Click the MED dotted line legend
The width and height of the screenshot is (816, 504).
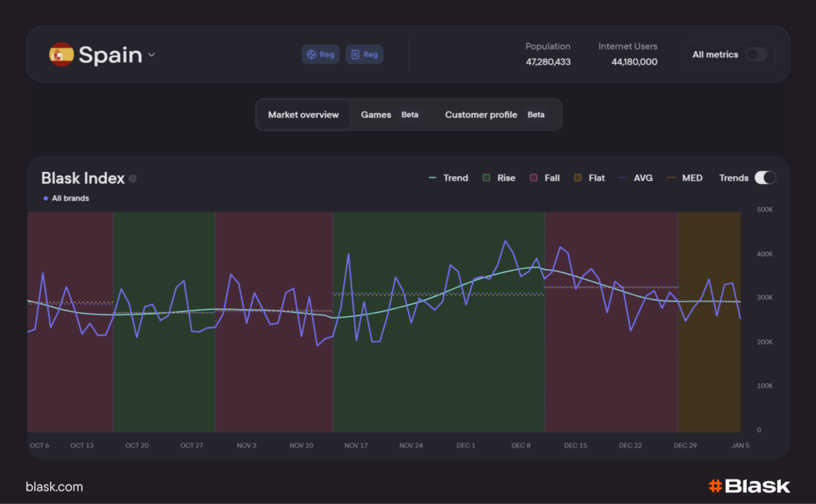pos(671,178)
